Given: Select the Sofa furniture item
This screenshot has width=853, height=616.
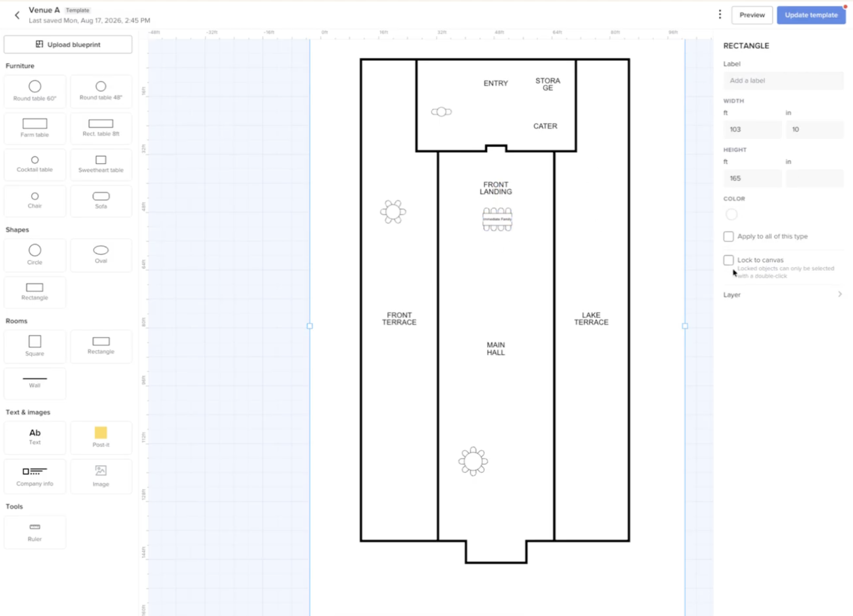Looking at the screenshot, I should pos(101,201).
